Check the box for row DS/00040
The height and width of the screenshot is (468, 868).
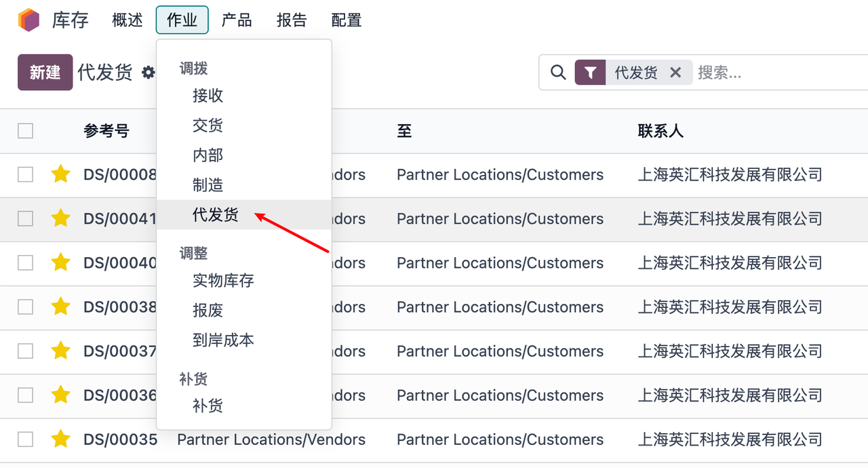pyautogui.click(x=26, y=263)
